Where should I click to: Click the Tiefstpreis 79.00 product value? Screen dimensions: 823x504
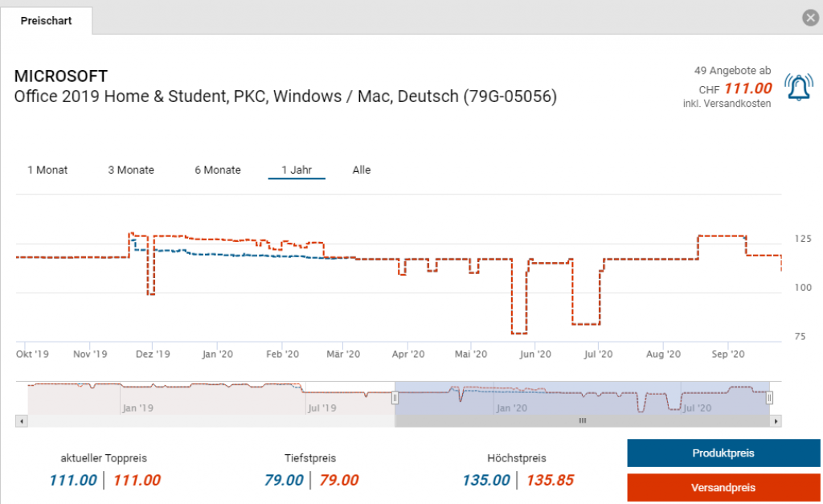(284, 481)
